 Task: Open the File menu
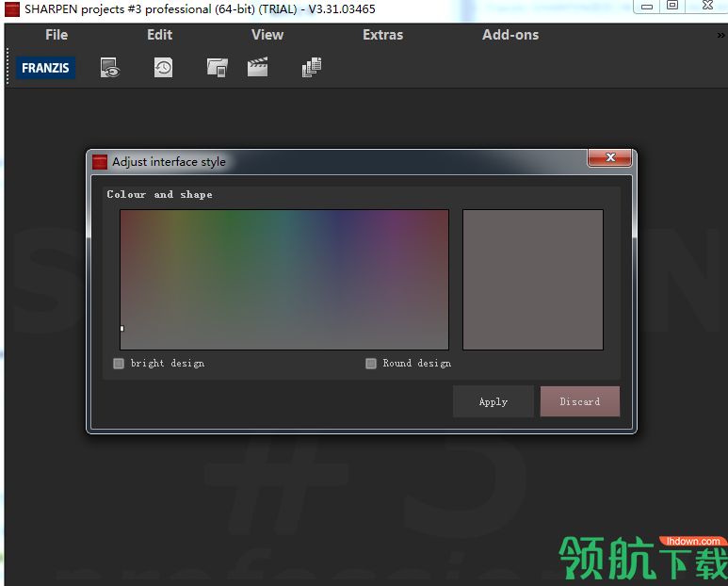(57, 35)
